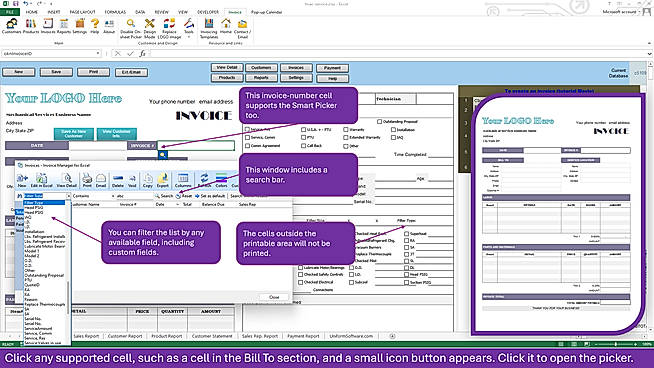This screenshot has height=368, width=654.
Task: Choose Outstanding Proposal in filter list
Action: [44, 275]
